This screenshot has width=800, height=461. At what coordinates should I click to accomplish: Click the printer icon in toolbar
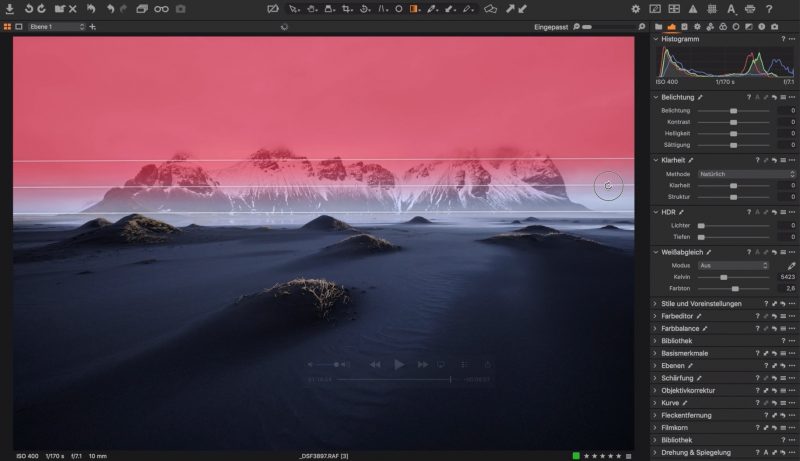click(748, 9)
